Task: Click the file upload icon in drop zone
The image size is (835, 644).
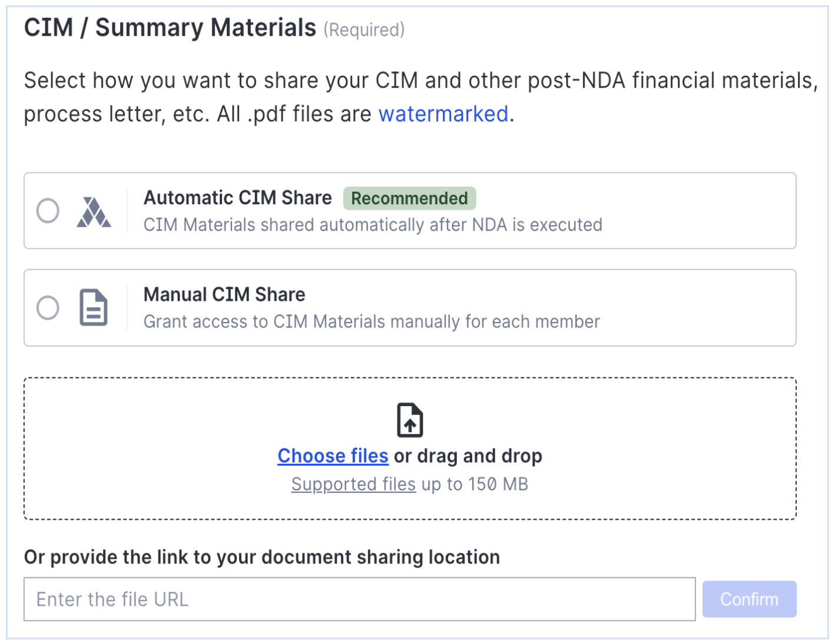Action: click(410, 420)
